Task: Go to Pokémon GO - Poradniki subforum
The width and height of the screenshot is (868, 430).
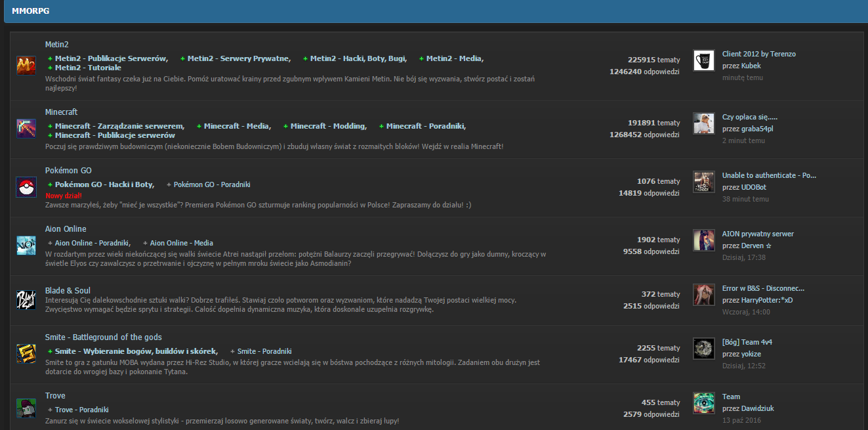Action: (212, 184)
